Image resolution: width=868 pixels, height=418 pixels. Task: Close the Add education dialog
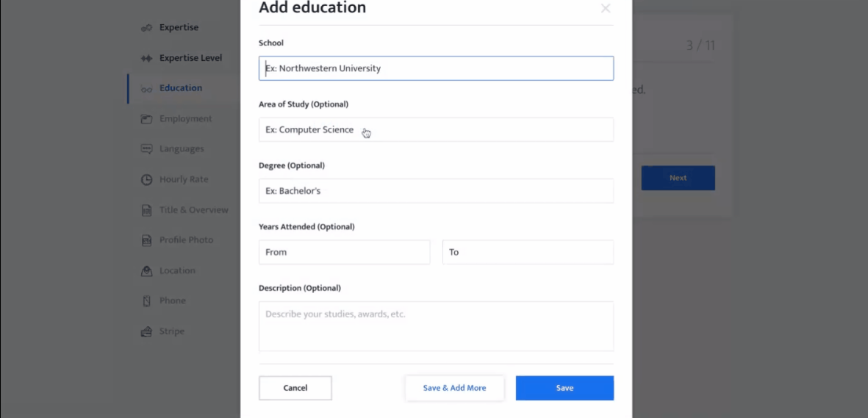tap(605, 9)
